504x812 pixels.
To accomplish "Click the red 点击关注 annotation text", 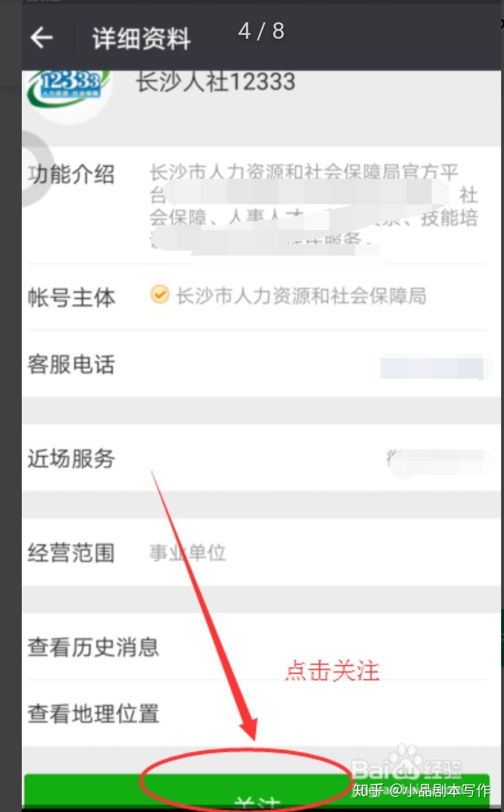I will (332, 671).
